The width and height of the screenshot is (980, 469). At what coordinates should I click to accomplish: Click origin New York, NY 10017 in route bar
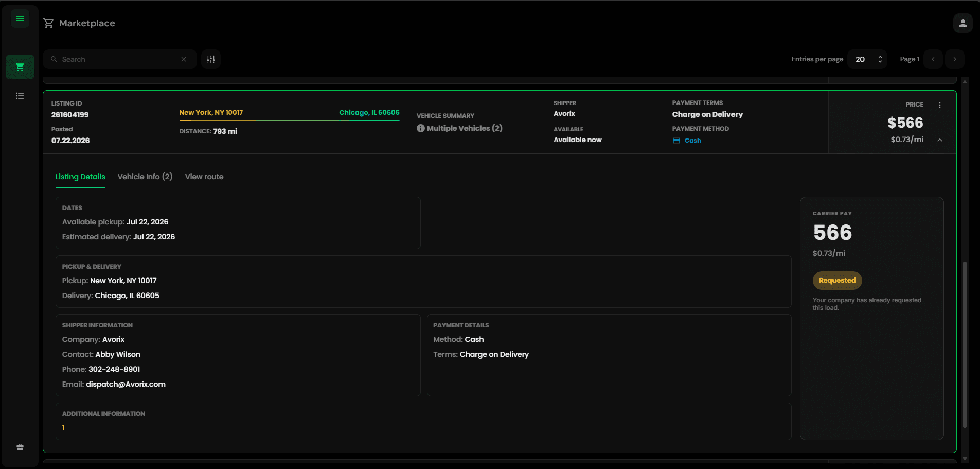[x=211, y=112]
